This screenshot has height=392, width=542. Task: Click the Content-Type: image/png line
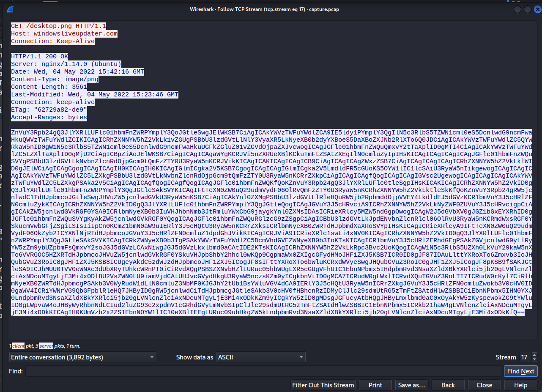(x=55, y=79)
